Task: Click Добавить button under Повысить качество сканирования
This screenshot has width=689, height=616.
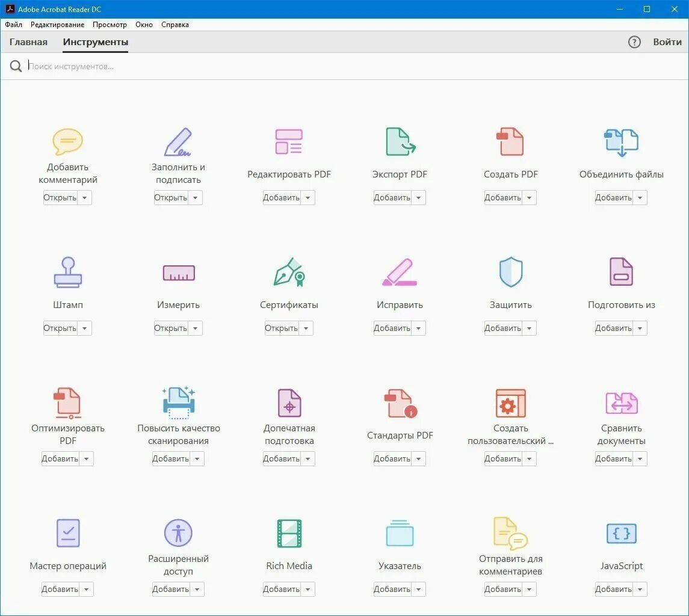Action: click(170, 459)
